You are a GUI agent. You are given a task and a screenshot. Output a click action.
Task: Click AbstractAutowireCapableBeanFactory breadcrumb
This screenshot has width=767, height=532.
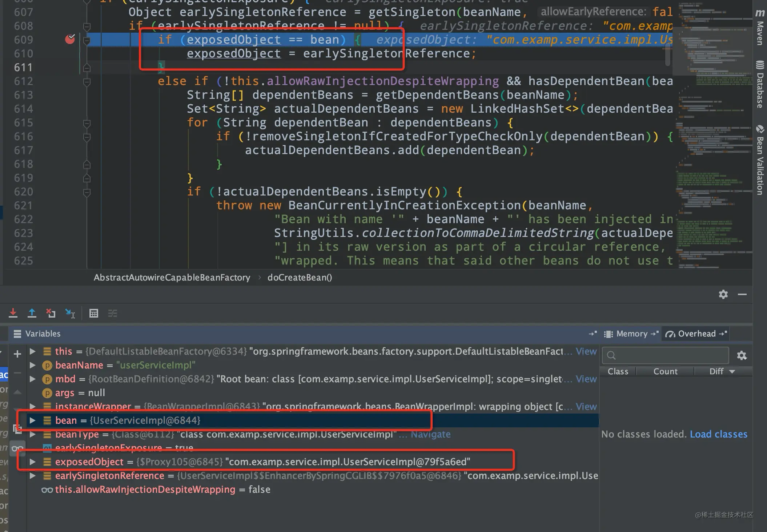point(172,278)
